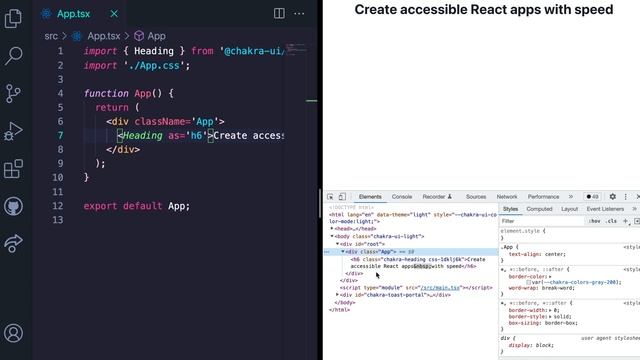
Task: Click the text-align: center declaration
Action: pyautogui.click(x=537, y=254)
